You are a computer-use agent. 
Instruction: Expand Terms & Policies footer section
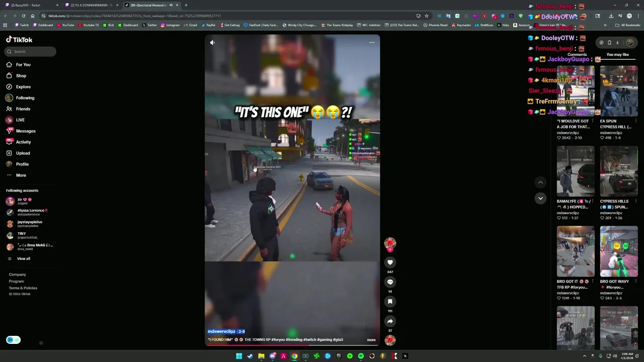pos(23,288)
